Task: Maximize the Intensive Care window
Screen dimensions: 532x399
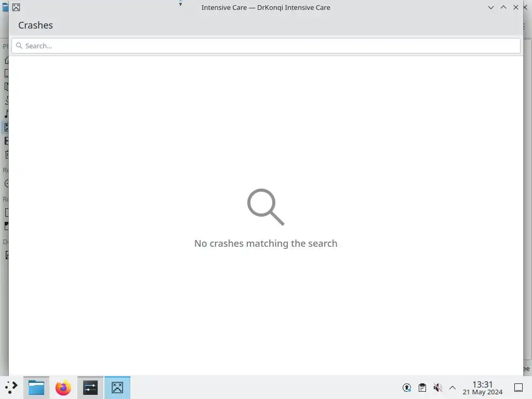Action: (503, 7)
